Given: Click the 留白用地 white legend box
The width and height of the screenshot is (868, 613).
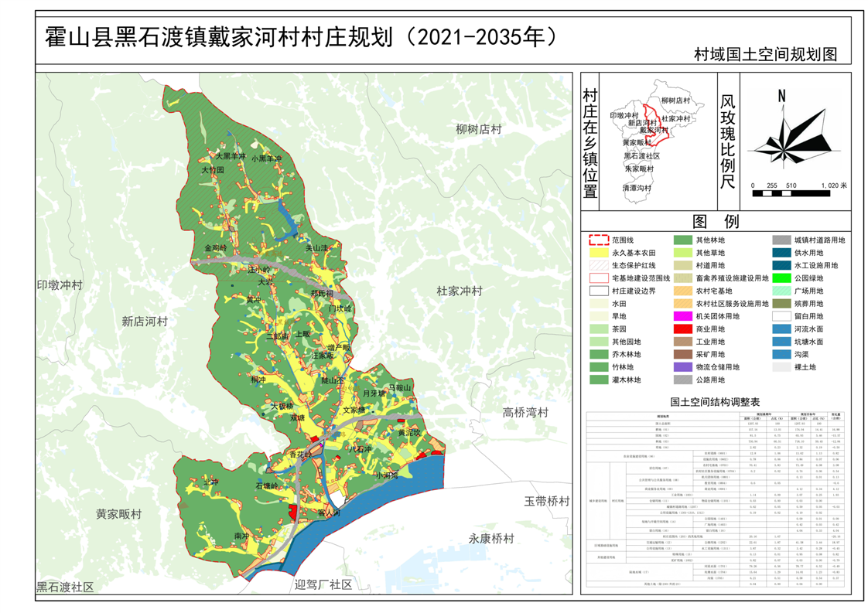Looking at the screenshot, I should coord(783,317).
